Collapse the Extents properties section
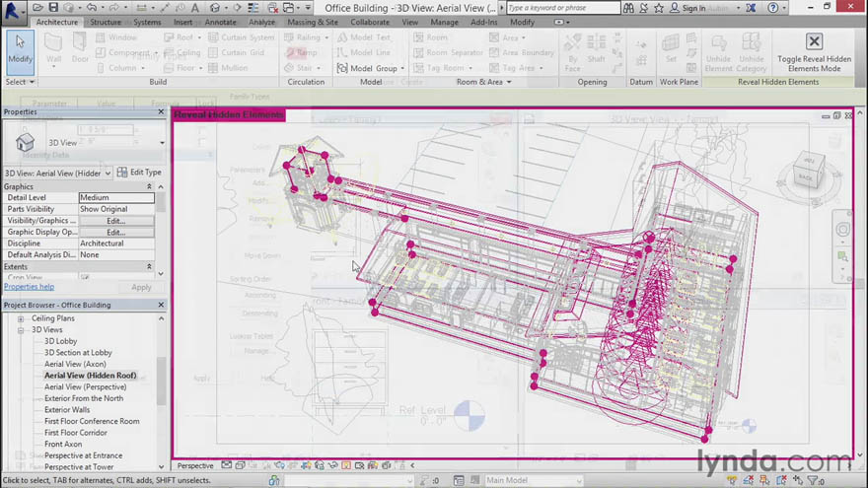Screen dimensions: 868x488 [149, 267]
